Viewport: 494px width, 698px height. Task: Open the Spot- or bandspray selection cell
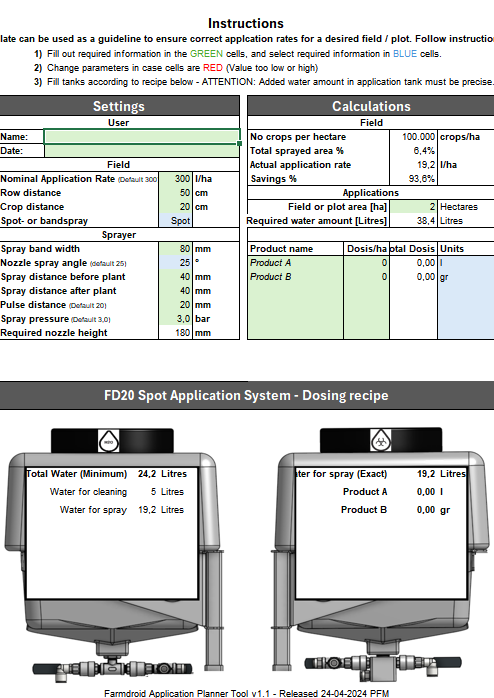click(x=175, y=221)
